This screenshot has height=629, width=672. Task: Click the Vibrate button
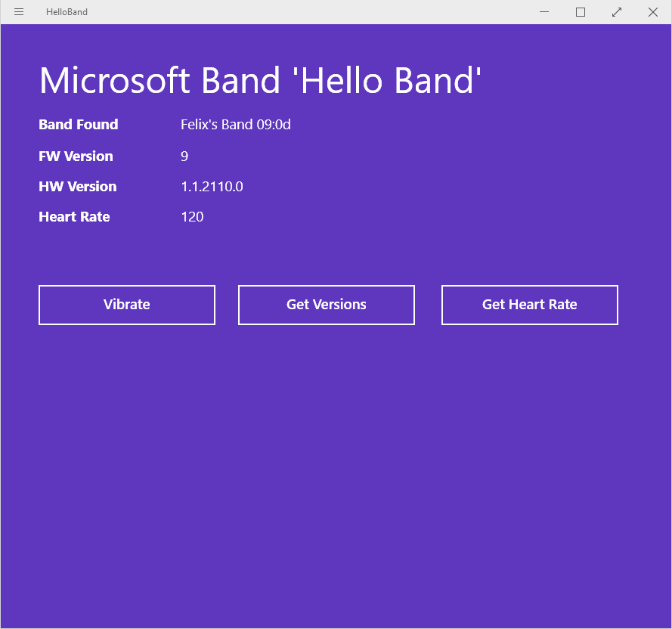tap(127, 305)
